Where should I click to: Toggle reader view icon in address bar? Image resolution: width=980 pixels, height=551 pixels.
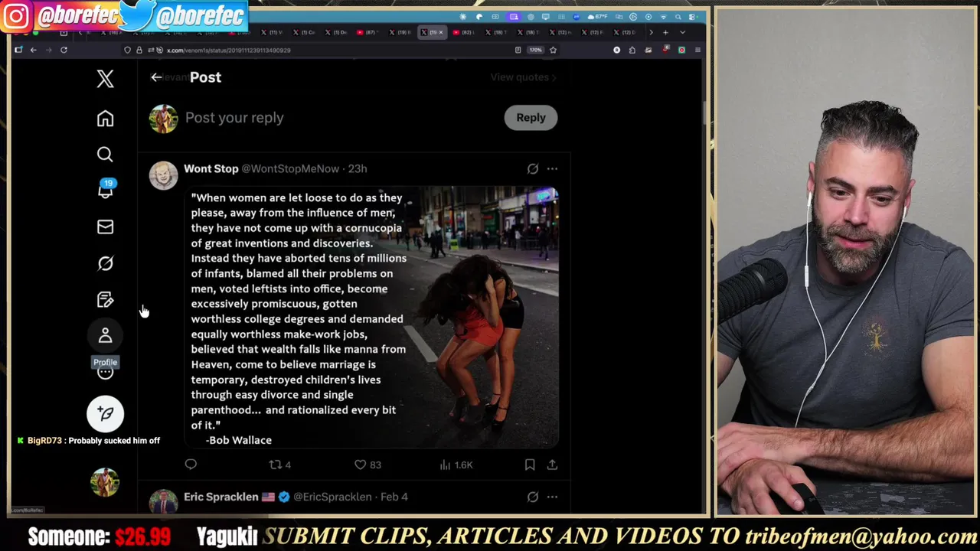click(518, 50)
